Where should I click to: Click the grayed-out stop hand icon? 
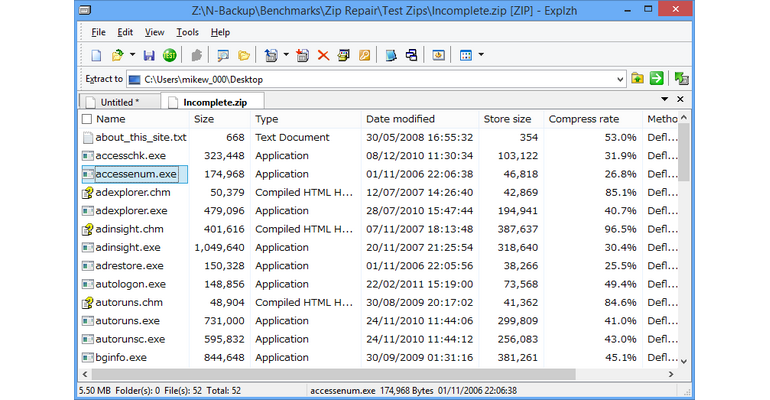196,55
